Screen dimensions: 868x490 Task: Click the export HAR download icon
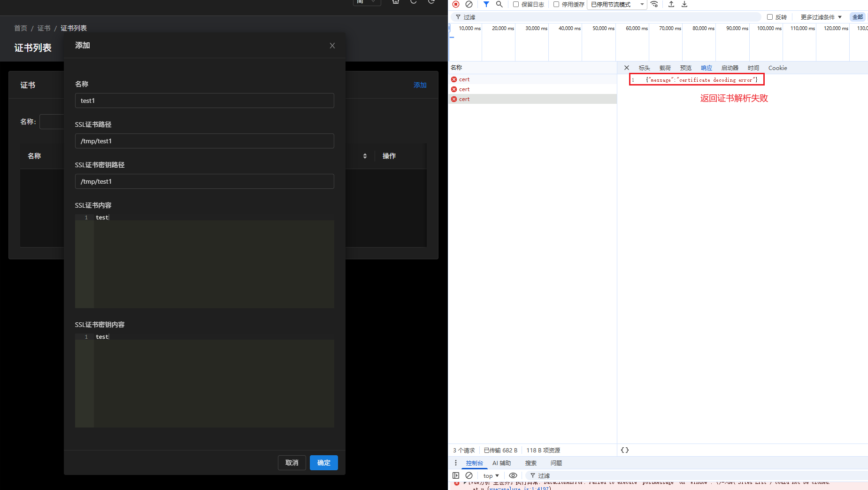click(x=684, y=4)
